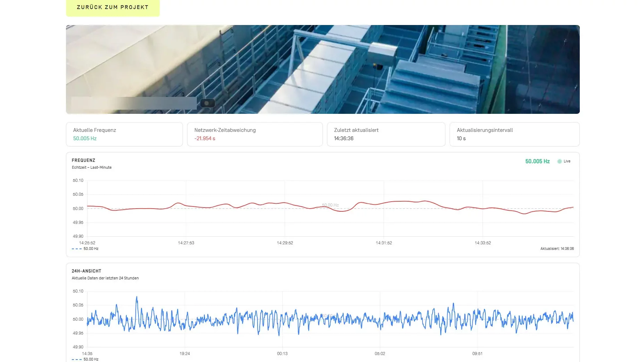The height and width of the screenshot is (362, 644).
Task: Click the 05:02 axis label in 24H chart
Action: coord(380,354)
